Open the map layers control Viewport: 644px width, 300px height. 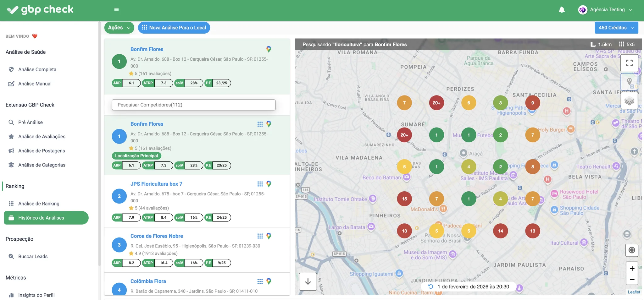[x=629, y=101]
